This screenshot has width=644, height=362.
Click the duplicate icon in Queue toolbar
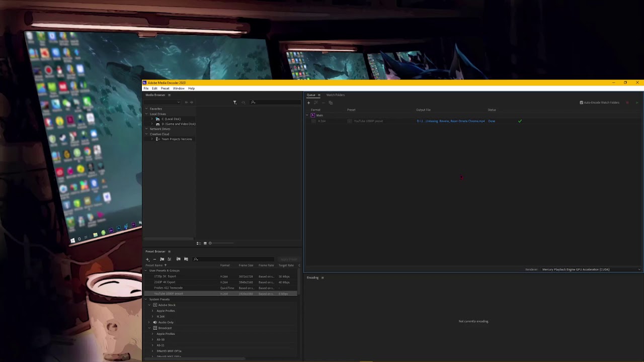click(x=331, y=103)
